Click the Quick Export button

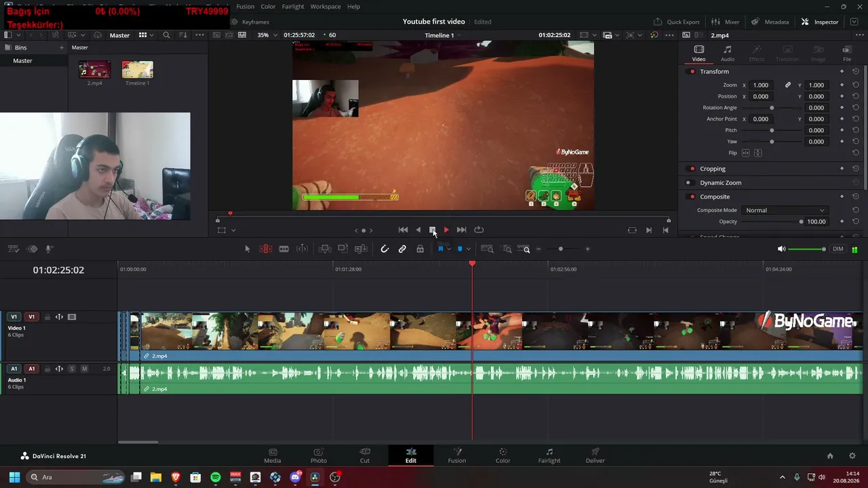click(676, 22)
